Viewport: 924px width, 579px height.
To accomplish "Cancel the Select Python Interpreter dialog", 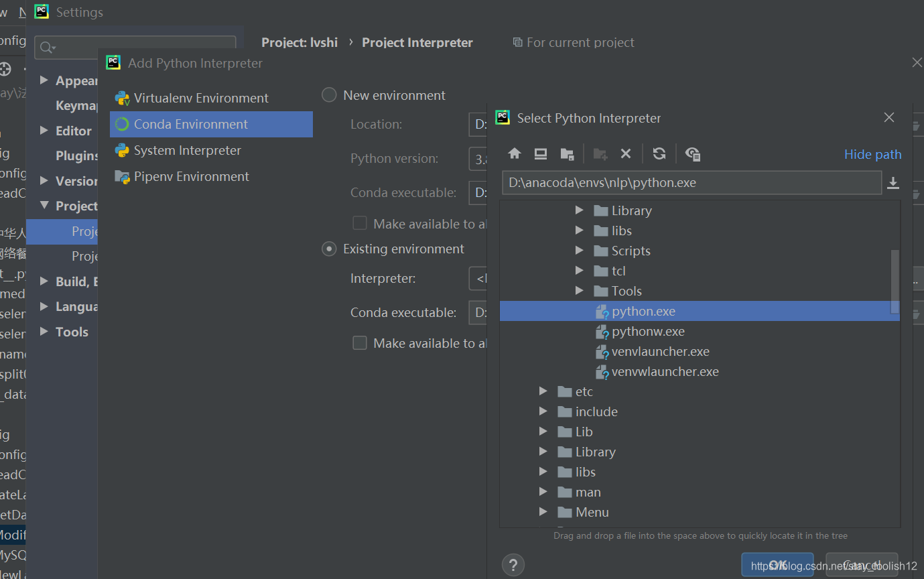I will (x=862, y=565).
